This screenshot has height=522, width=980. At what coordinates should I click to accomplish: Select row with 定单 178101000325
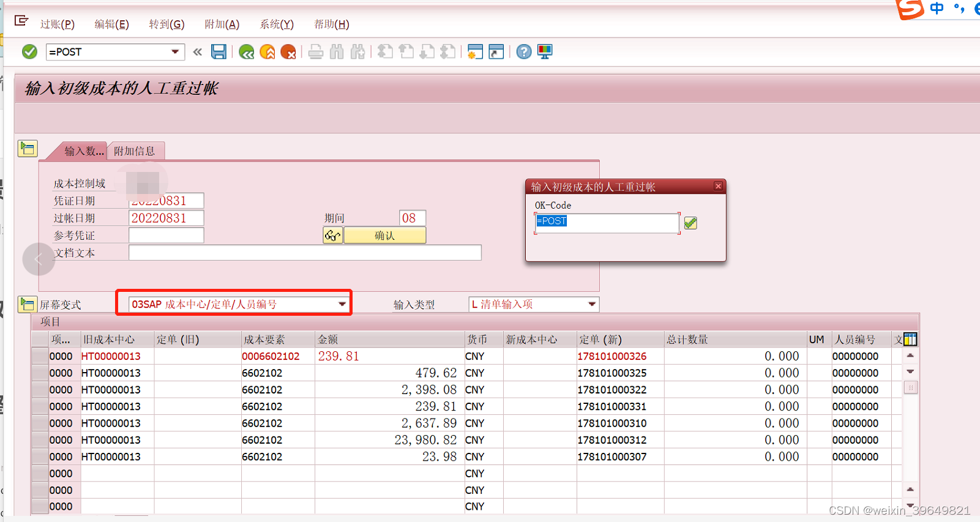click(40, 373)
